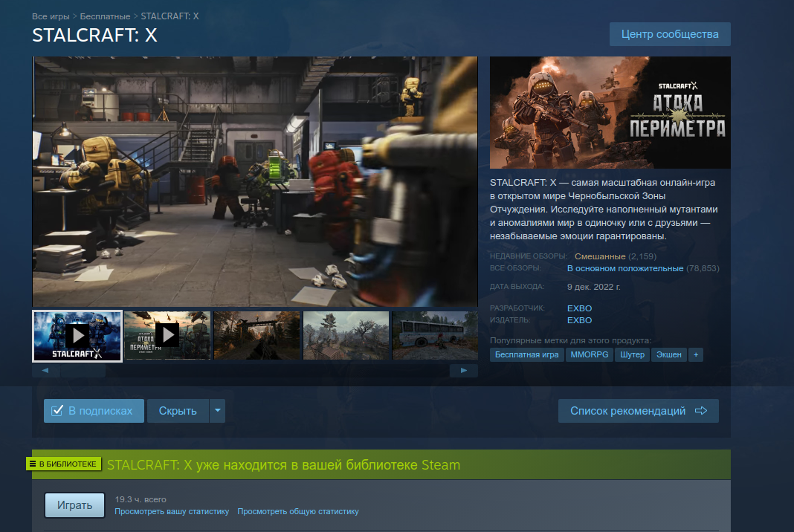The image size is (794, 532).
Task: Open the publisher EXBO link
Action: point(579,320)
